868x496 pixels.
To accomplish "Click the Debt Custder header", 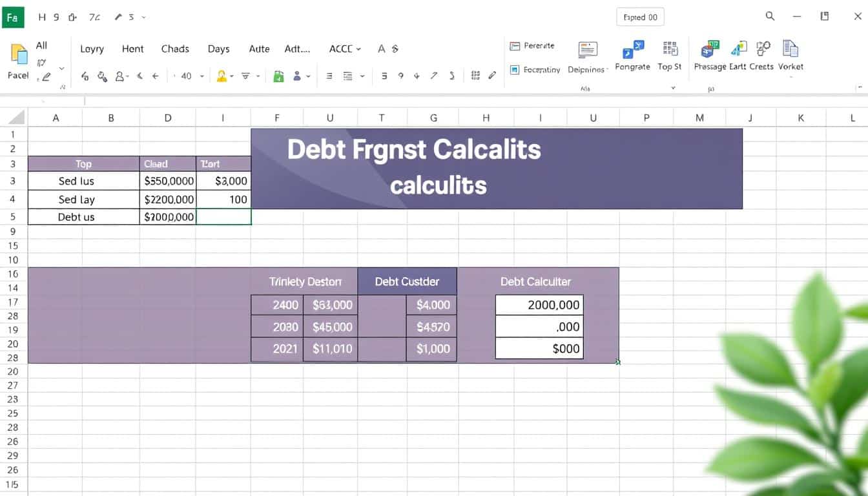I will (407, 281).
